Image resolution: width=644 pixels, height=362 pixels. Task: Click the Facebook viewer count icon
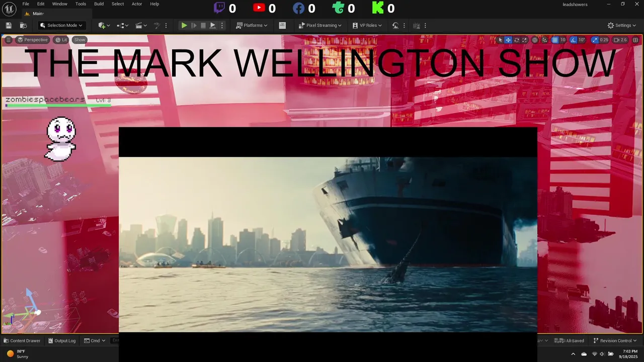point(299,8)
